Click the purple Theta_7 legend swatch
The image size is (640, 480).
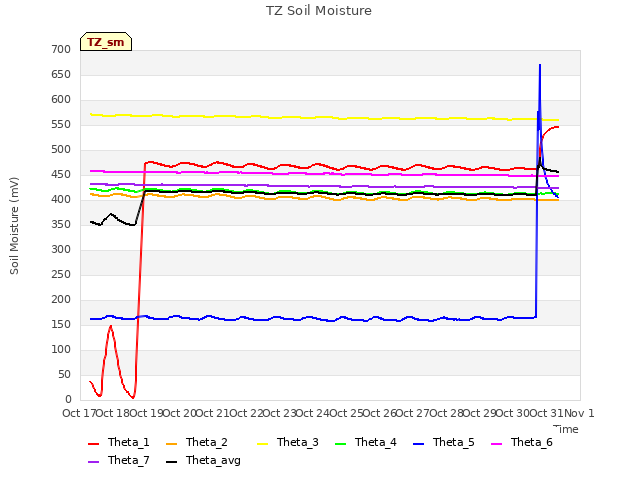[93, 462]
